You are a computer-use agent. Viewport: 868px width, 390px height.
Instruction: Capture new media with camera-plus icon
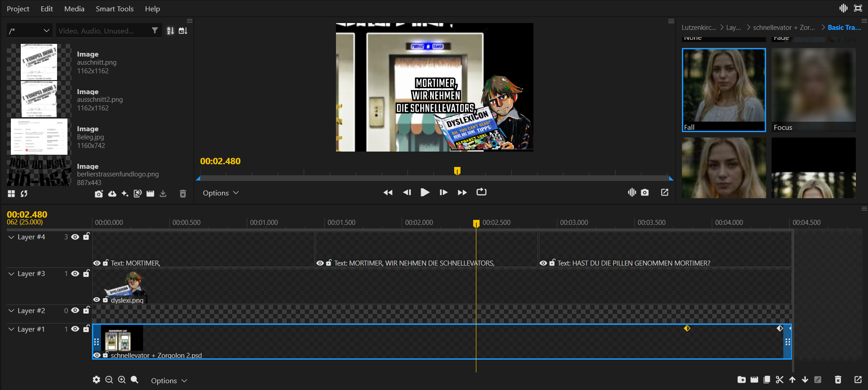pos(99,194)
